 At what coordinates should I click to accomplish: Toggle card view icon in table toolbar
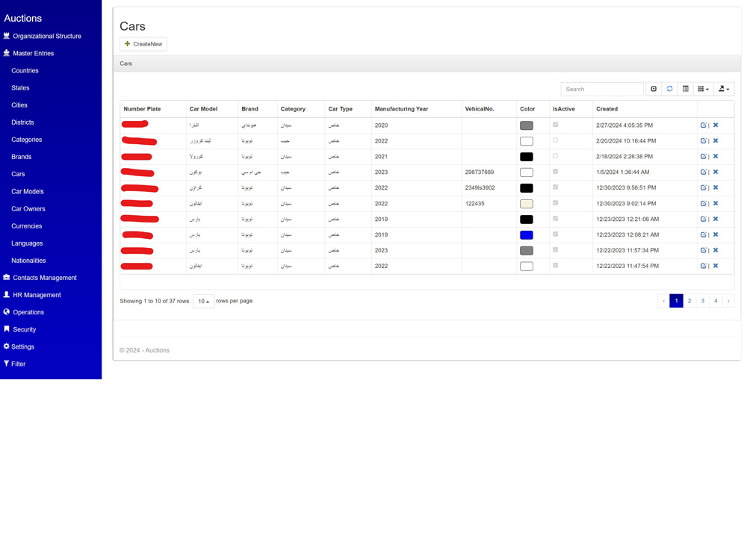coord(686,89)
